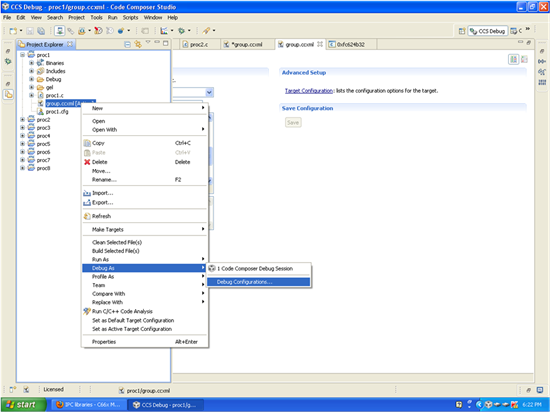This screenshot has width=550, height=412.
Task: Click the green bug Debug toolbar icon
Action: click(181, 31)
